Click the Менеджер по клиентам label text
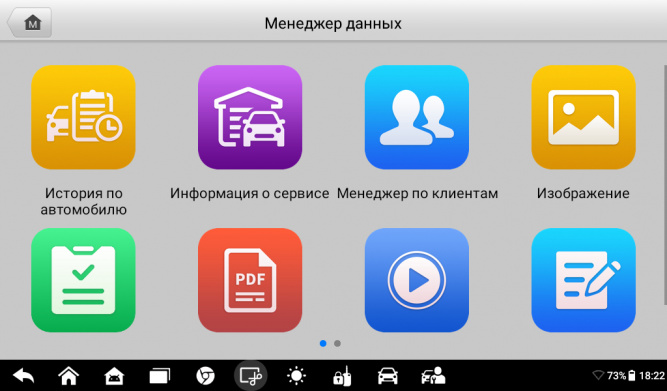667x391 pixels. (x=417, y=194)
